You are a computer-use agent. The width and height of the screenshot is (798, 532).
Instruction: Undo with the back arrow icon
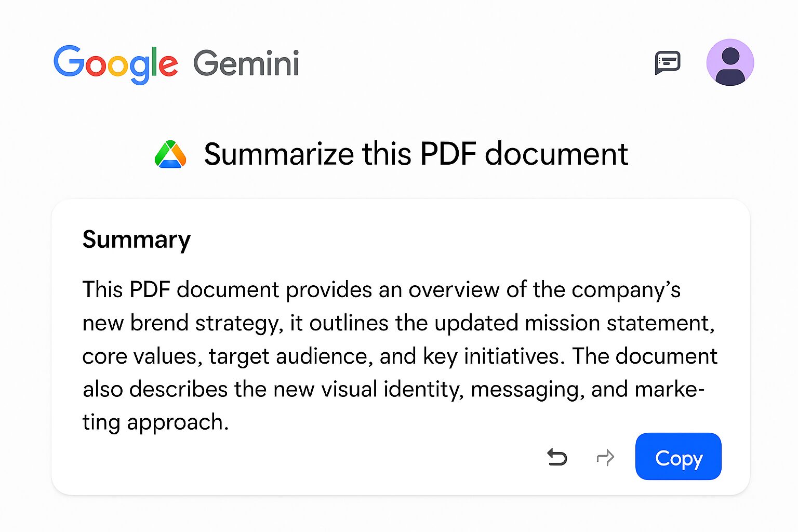(x=557, y=457)
